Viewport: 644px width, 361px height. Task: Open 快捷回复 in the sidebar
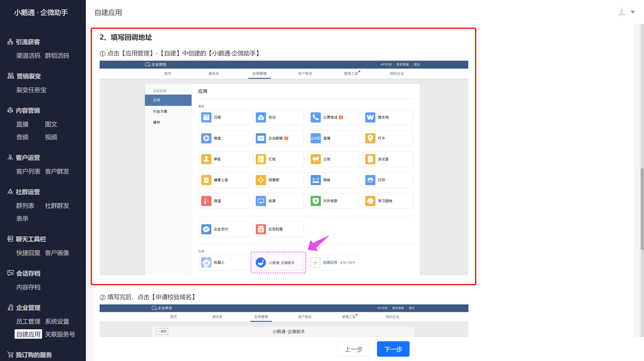tap(28, 253)
